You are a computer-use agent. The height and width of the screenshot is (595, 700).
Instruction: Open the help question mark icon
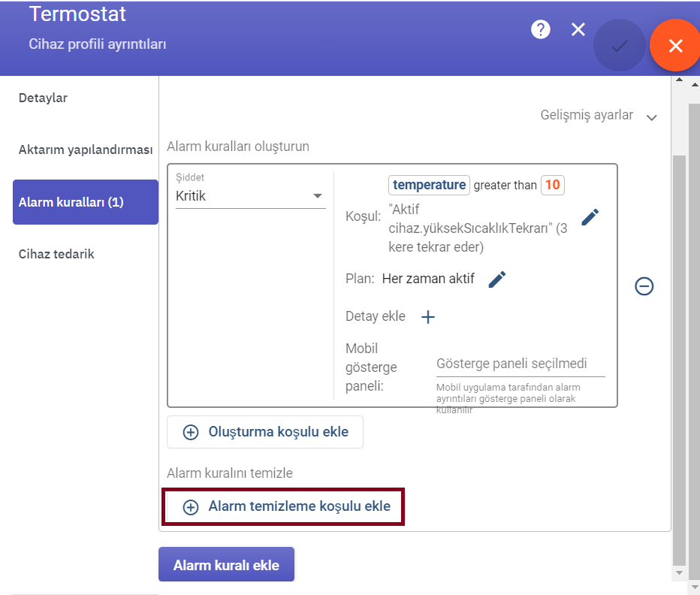coord(540,30)
